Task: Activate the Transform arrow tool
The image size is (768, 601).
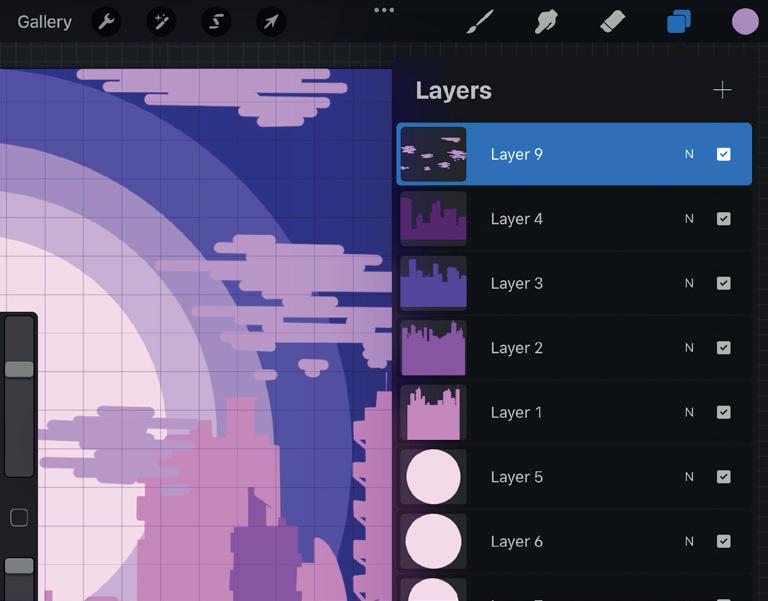Action: [x=271, y=22]
